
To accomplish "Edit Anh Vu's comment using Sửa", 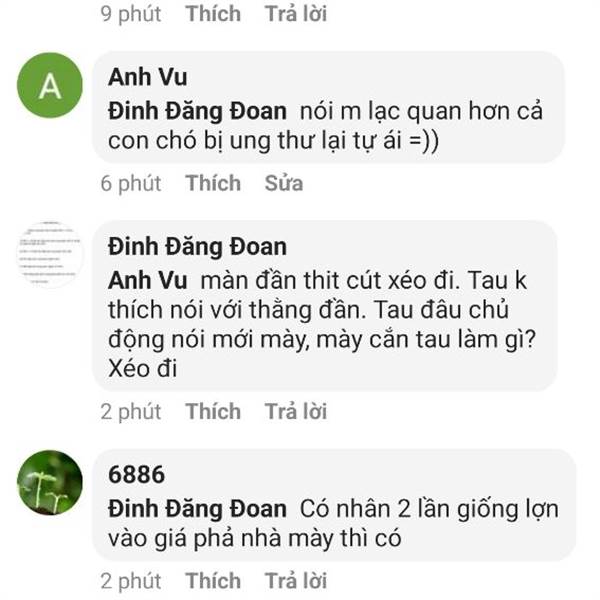I will click(x=284, y=183).
